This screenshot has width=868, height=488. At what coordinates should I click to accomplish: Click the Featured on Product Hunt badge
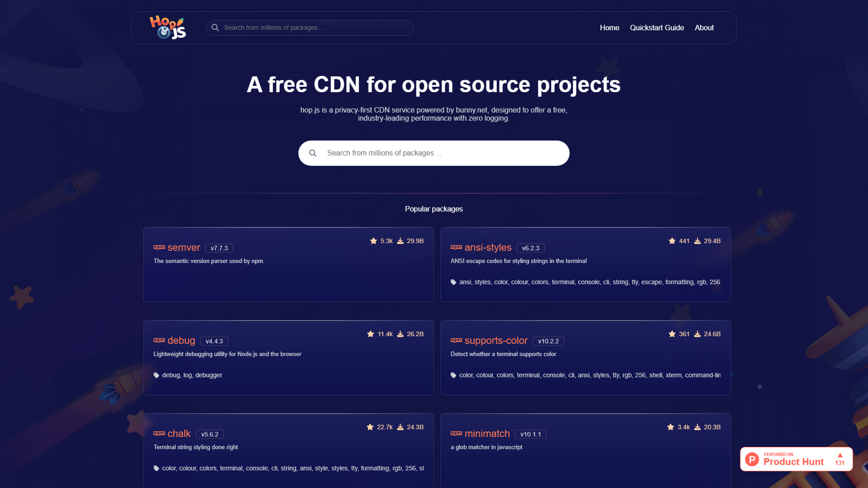(x=795, y=459)
